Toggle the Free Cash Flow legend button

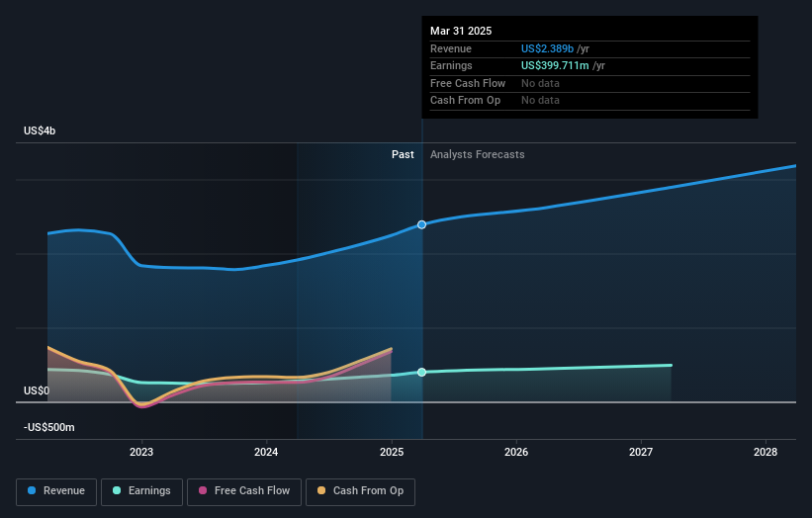pyautogui.click(x=244, y=491)
